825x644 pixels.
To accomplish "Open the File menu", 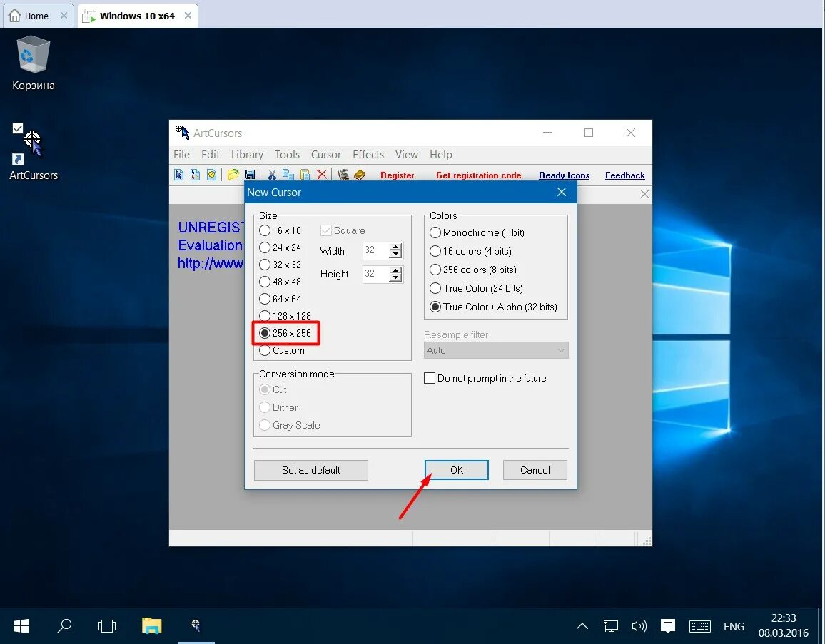I will (181, 155).
